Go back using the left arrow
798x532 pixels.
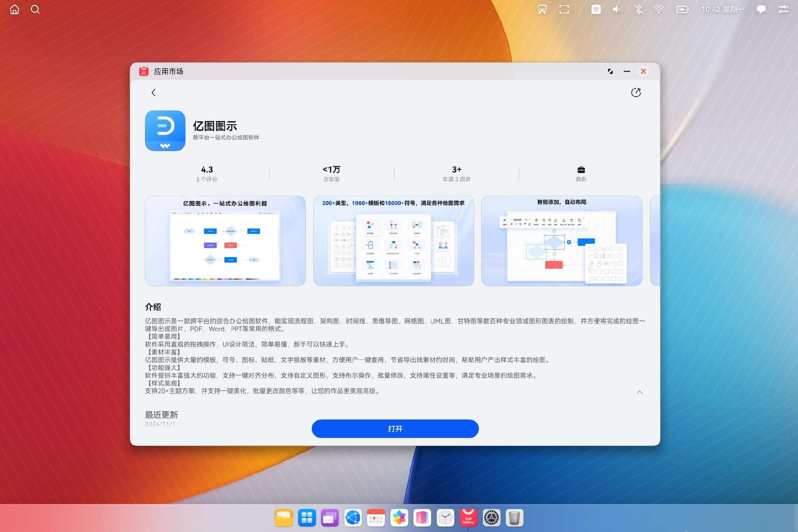point(154,92)
